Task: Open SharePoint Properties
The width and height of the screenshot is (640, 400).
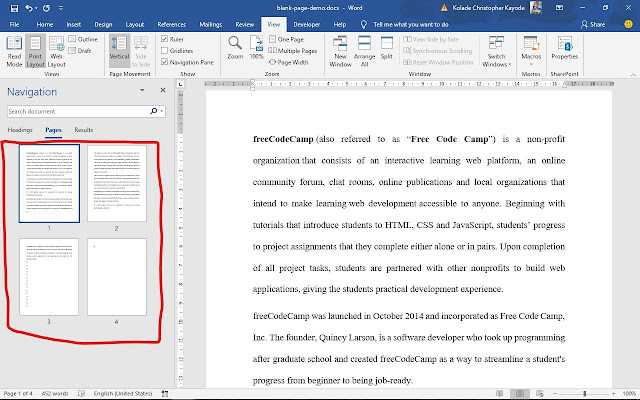Action: click(x=564, y=48)
